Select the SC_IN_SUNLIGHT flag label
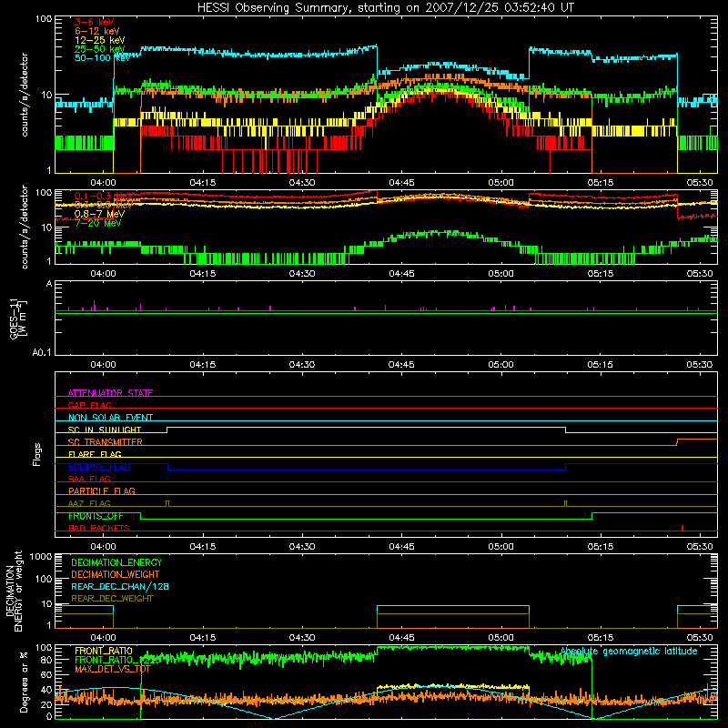This screenshot has height=728, width=728. [105, 430]
